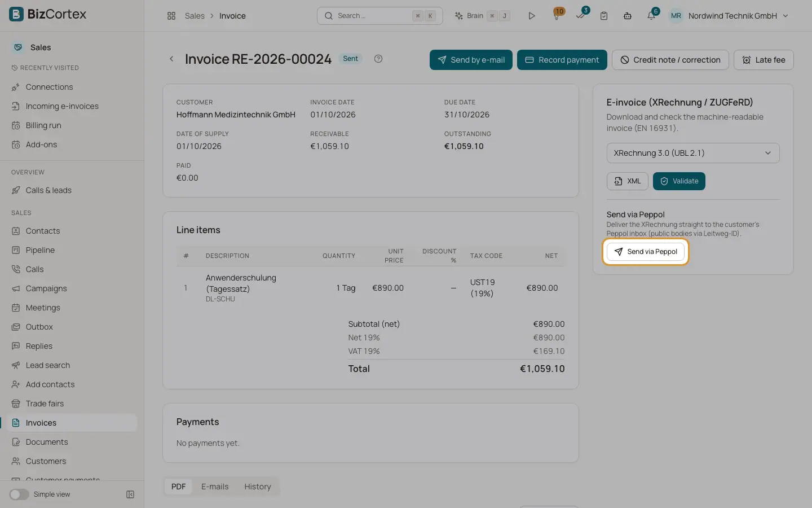Screen dimensions: 812x508
Task: Collapse the sidebar with the panel icon
Action: [x=130, y=494]
